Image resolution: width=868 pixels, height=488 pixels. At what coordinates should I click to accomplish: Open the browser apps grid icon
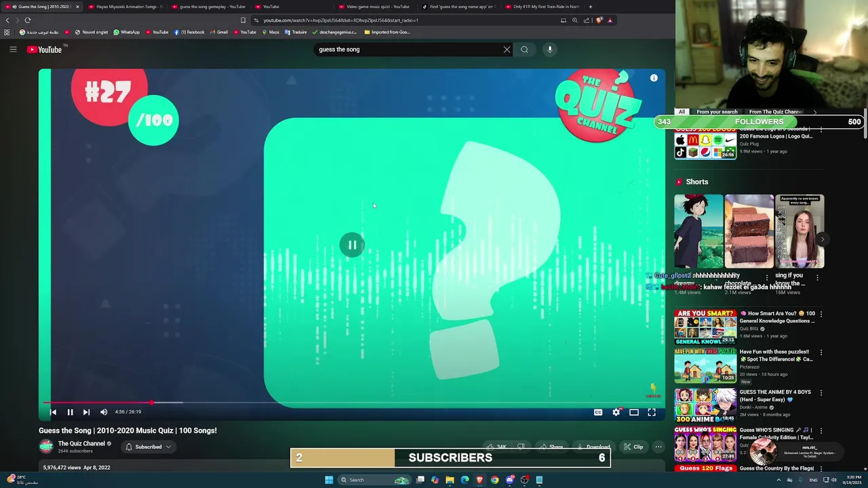coord(7,33)
